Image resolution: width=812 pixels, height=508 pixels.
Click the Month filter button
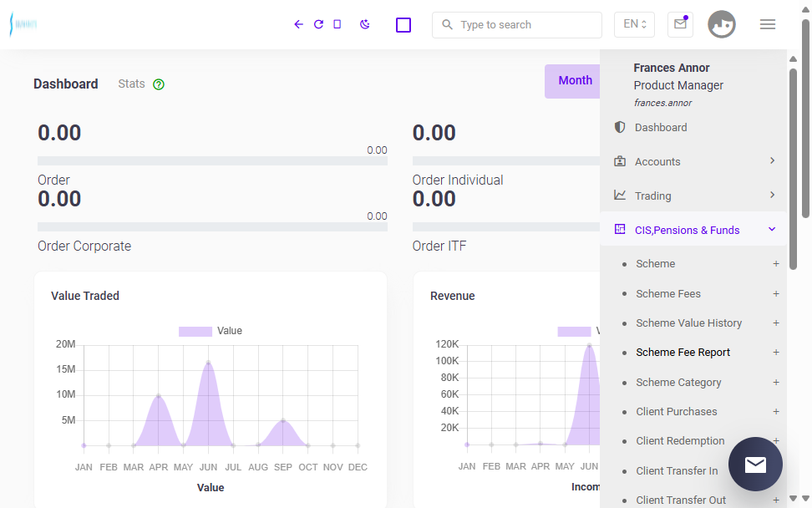574,81
